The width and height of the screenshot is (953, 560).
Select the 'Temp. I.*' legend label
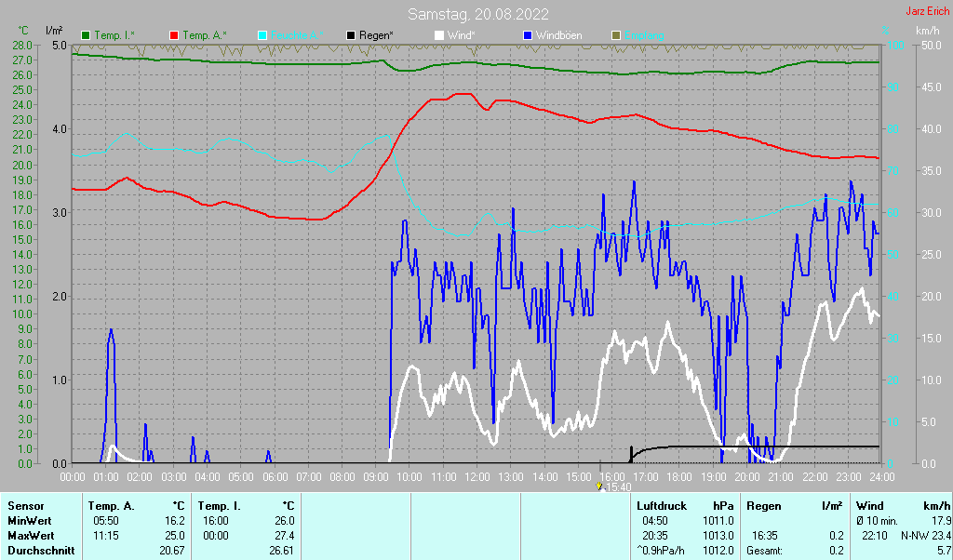coord(114,36)
